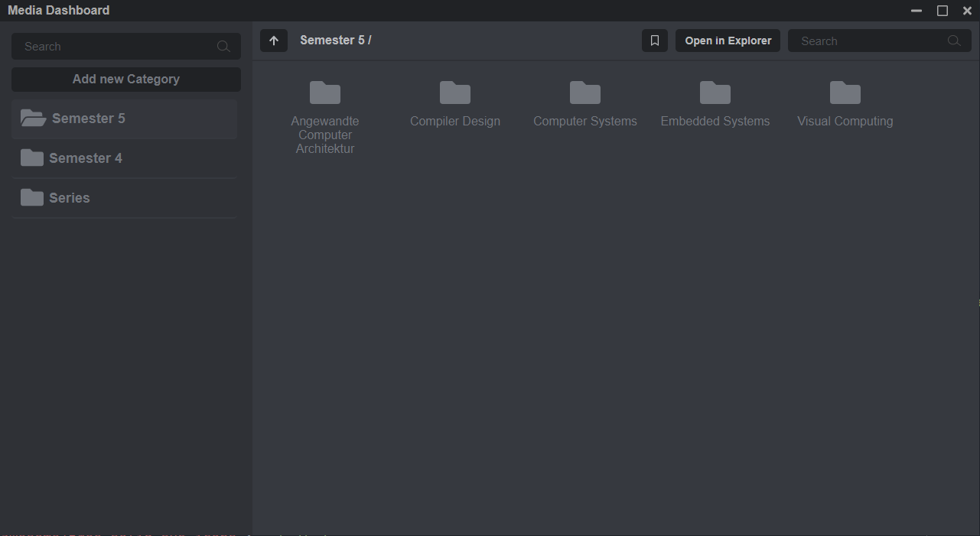Open the Compiler Design folder icon
Screen dimensions: 980x536
pos(455,93)
